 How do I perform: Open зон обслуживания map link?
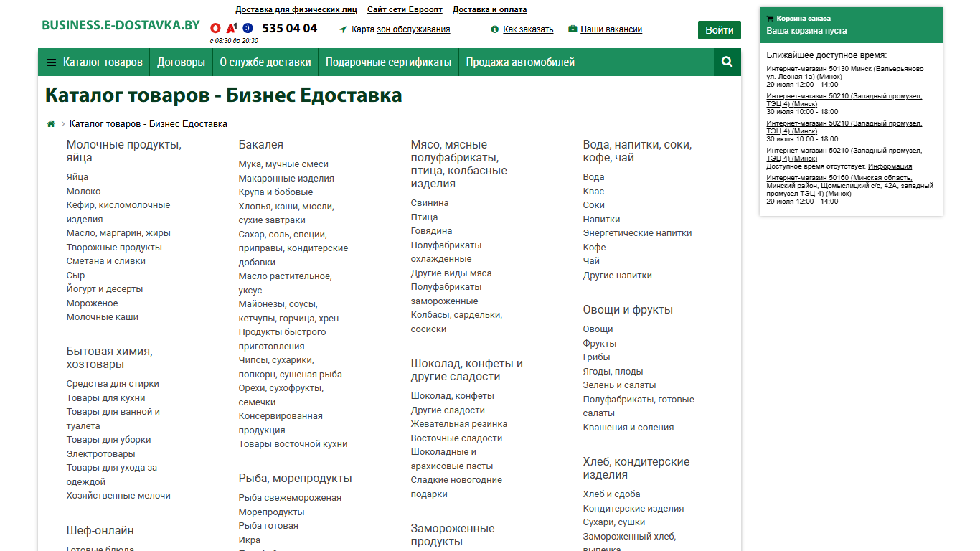[x=413, y=29]
